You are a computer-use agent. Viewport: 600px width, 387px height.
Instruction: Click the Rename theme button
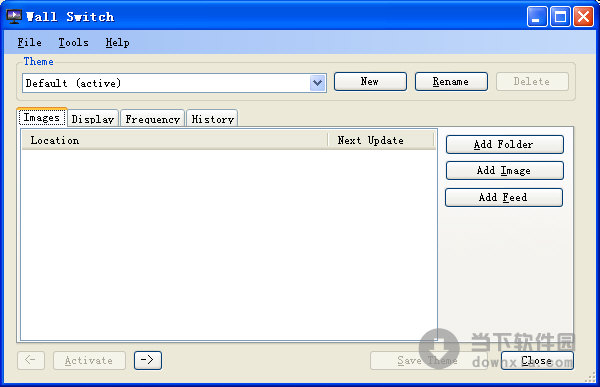coord(451,82)
